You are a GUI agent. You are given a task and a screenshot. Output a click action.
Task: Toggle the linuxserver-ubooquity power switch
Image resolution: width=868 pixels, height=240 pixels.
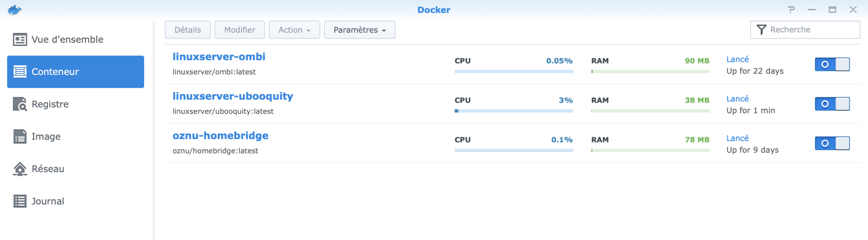pos(832,104)
